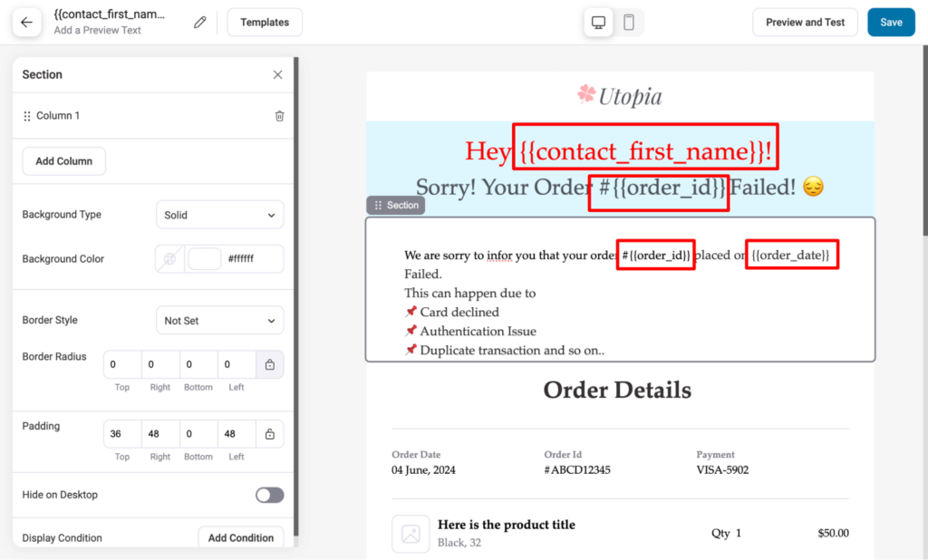928x560 pixels.
Task: Delete Column 1 with trash icon
Action: coord(279,116)
